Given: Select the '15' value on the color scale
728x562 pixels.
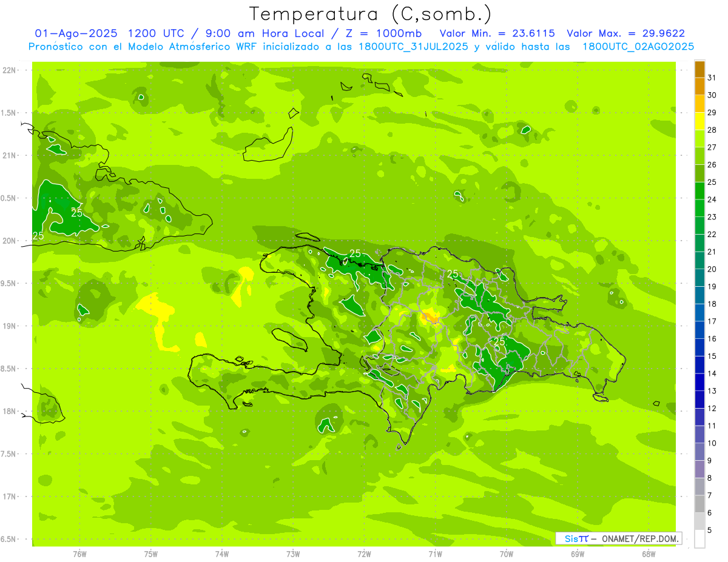Looking at the screenshot, I should [712, 356].
